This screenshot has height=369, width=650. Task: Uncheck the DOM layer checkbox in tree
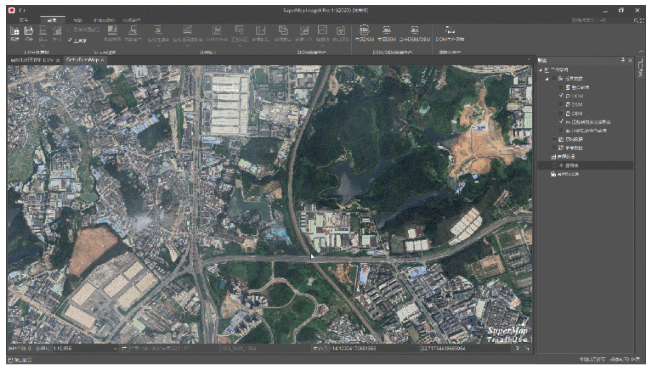[561, 96]
